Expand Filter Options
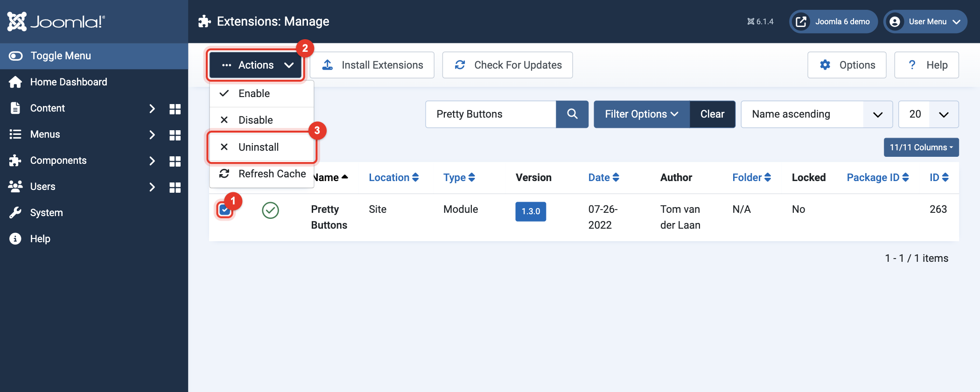 642,114
